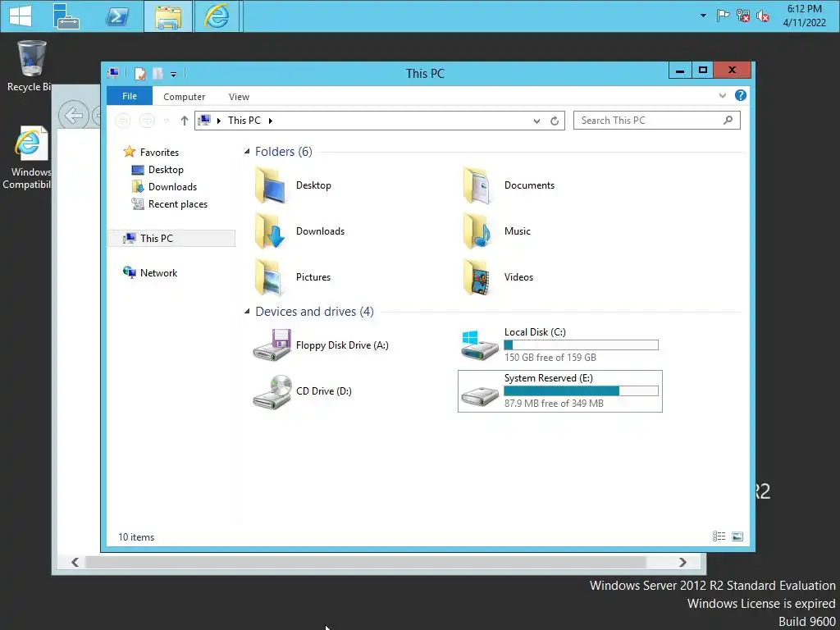Viewport: 840px width, 630px height.
Task: Open the Desktop folder icon in Folders
Action: (x=272, y=185)
